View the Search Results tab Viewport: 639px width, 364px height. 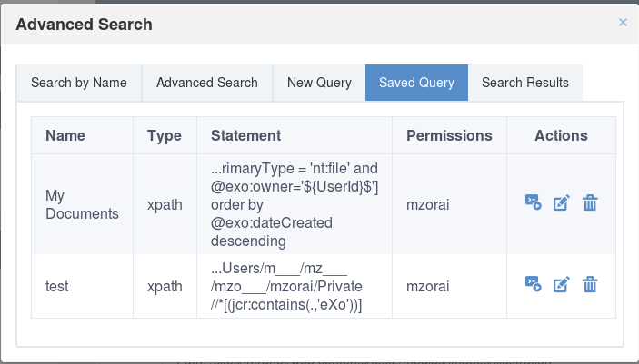pos(524,83)
